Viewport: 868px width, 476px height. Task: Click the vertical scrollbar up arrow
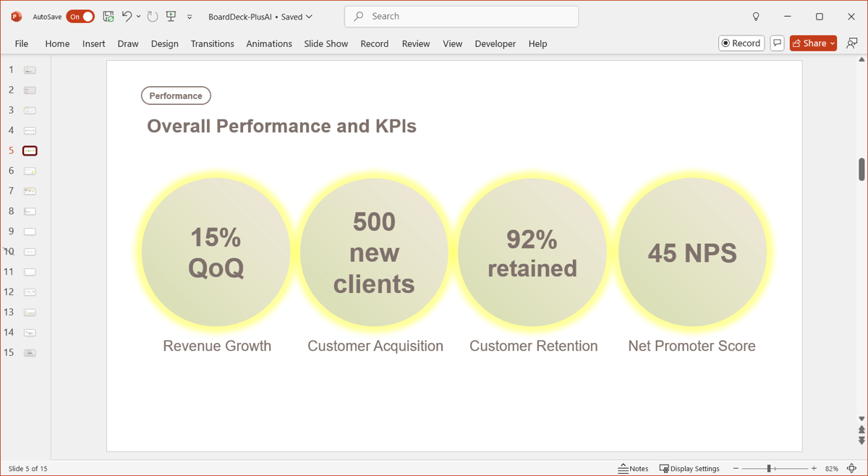coord(861,60)
